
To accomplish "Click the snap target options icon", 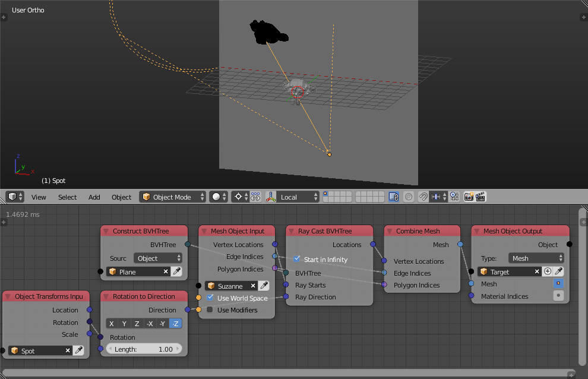I will click(454, 197).
